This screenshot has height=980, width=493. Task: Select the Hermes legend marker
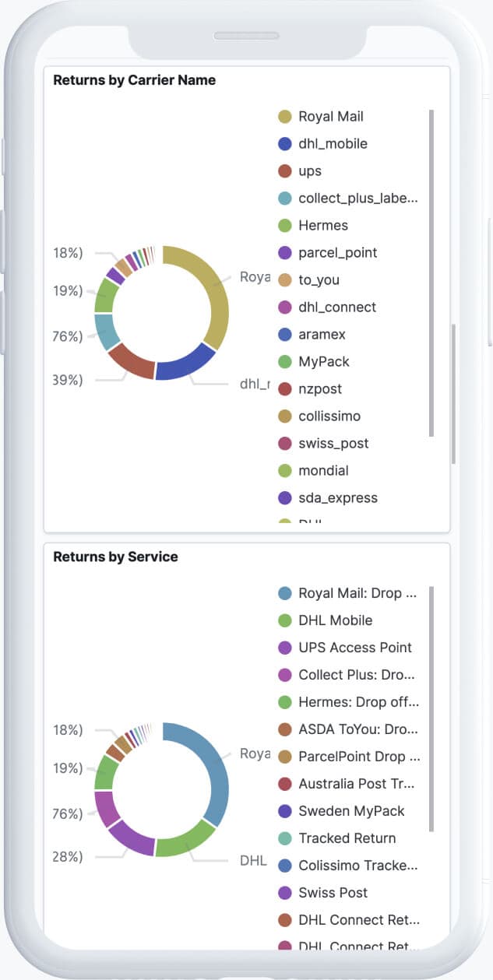click(287, 225)
